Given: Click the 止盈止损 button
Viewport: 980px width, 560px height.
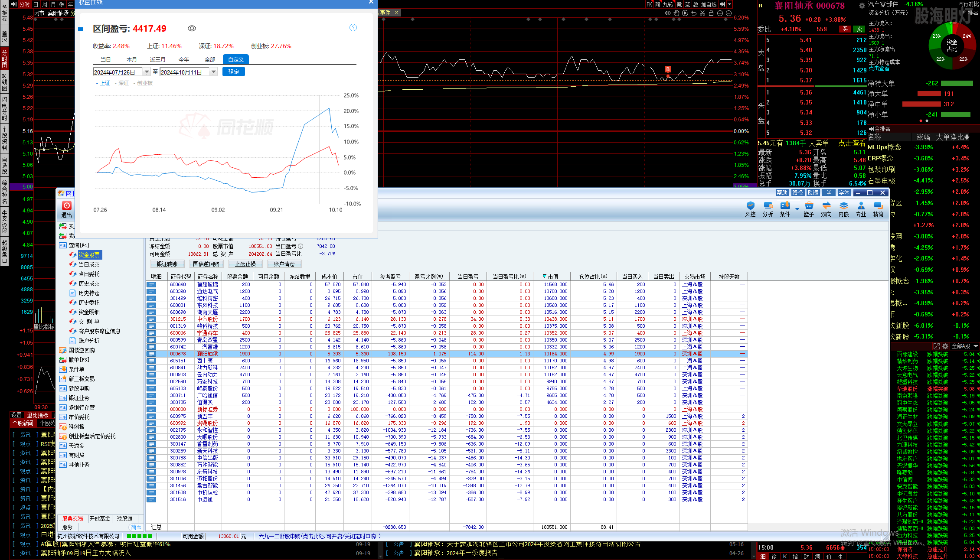Looking at the screenshot, I should (245, 264).
